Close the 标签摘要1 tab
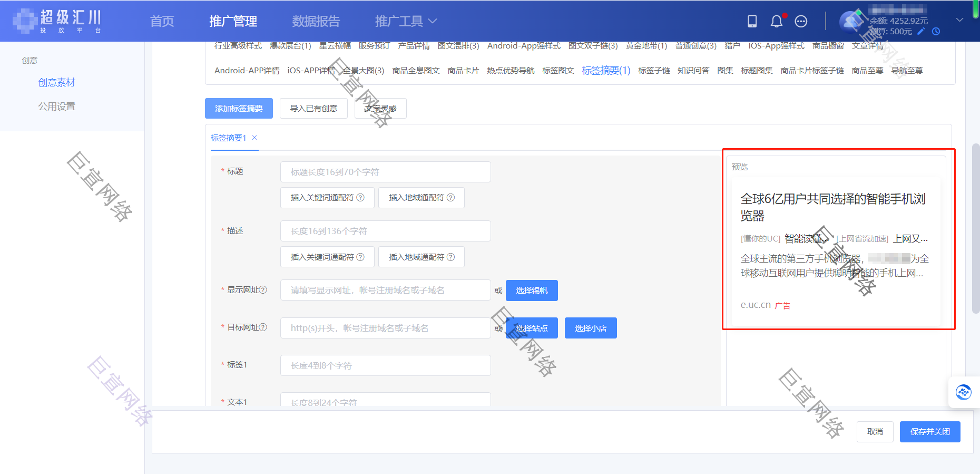This screenshot has width=980, height=474. pos(254,138)
